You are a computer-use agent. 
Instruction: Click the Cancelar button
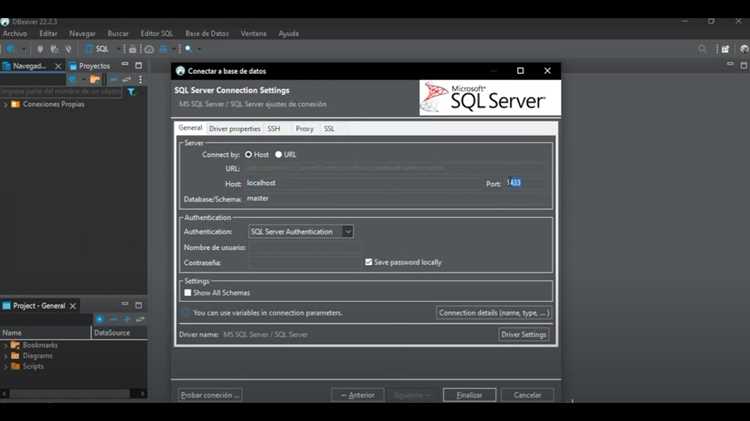tap(527, 395)
